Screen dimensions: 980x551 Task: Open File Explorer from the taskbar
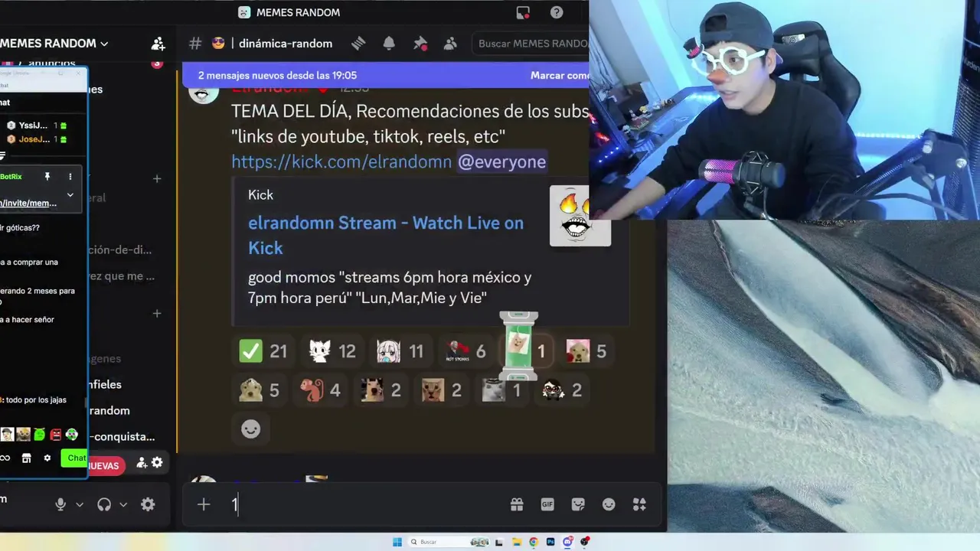pos(517,542)
